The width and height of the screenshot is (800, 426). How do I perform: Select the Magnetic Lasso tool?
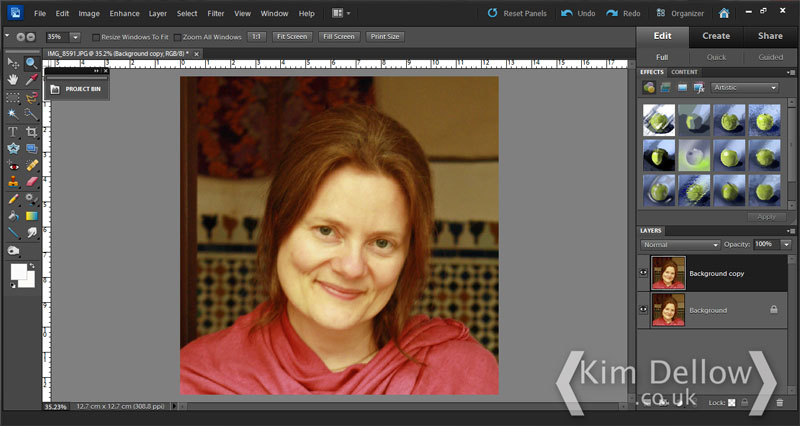31,97
